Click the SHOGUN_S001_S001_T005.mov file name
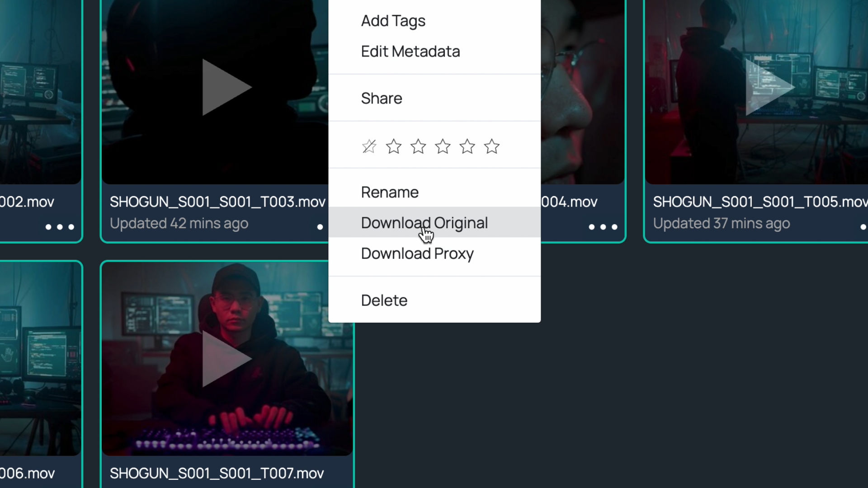The image size is (868, 488). click(x=759, y=202)
